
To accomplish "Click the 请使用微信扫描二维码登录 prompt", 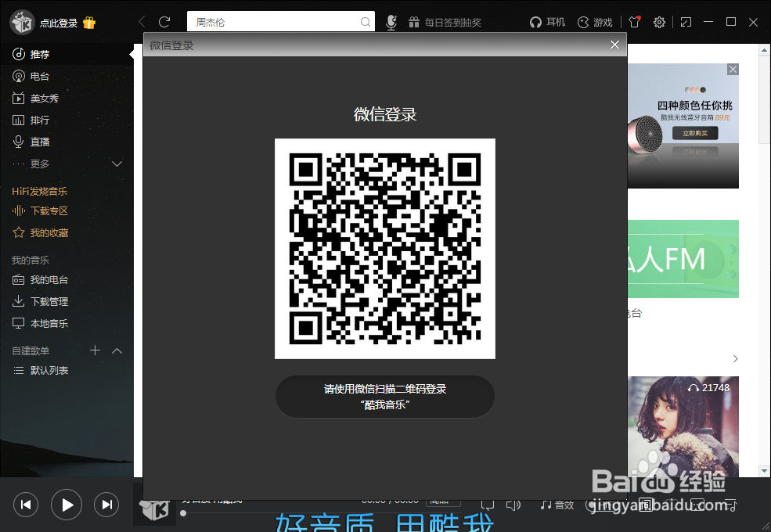I will (x=385, y=397).
